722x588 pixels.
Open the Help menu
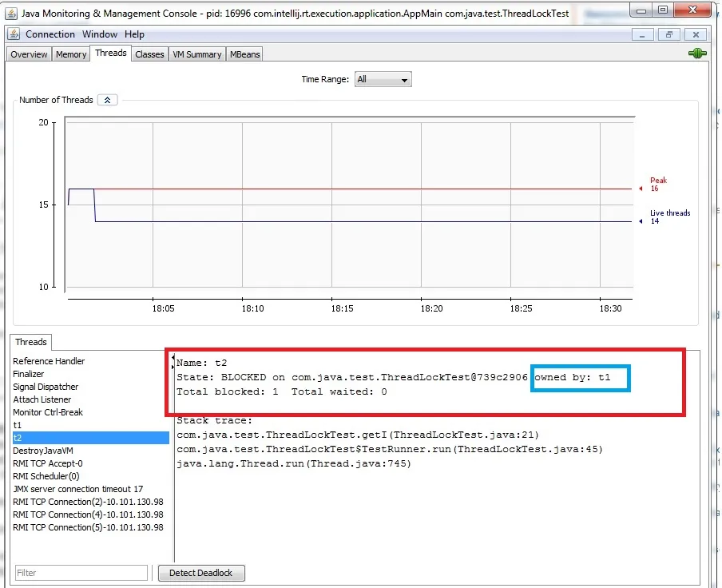[134, 34]
